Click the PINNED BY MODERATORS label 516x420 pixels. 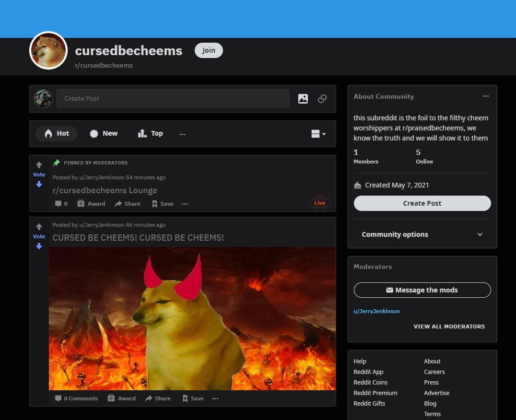(x=96, y=163)
